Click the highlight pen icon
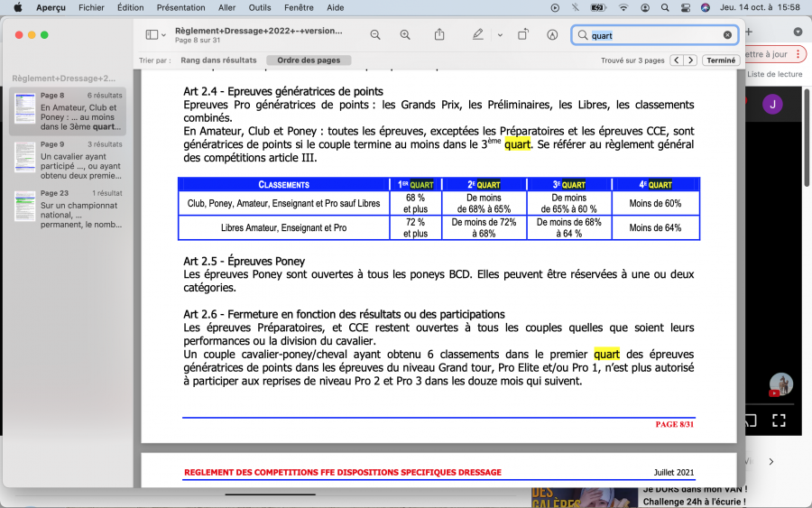 tap(478, 35)
